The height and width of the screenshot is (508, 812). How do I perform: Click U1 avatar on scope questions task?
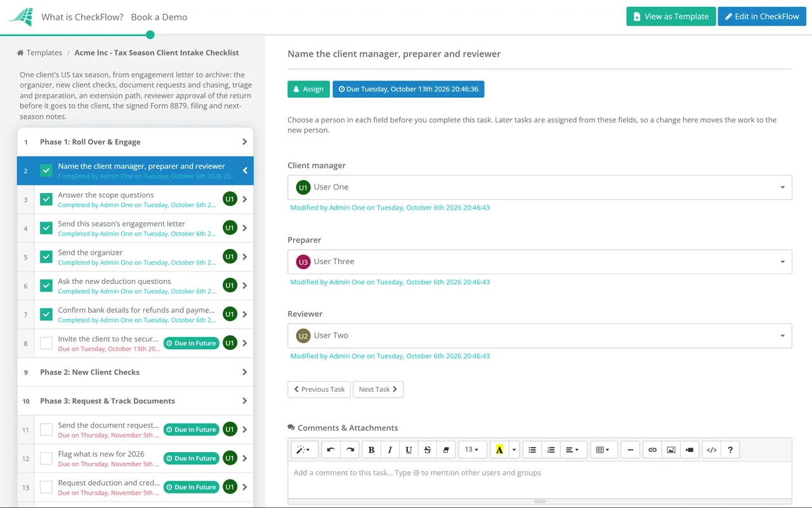click(230, 199)
